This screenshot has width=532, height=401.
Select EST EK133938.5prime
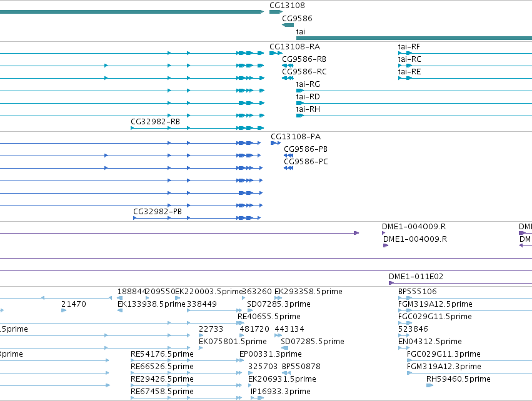click(151, 304)
